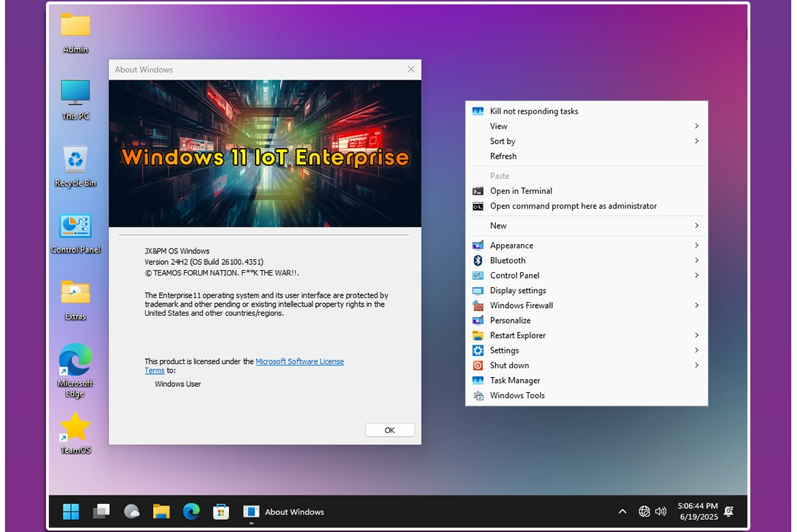Open the notifications bell icon
The height and width of the screenshot is (532, 797).
[728, 511]
